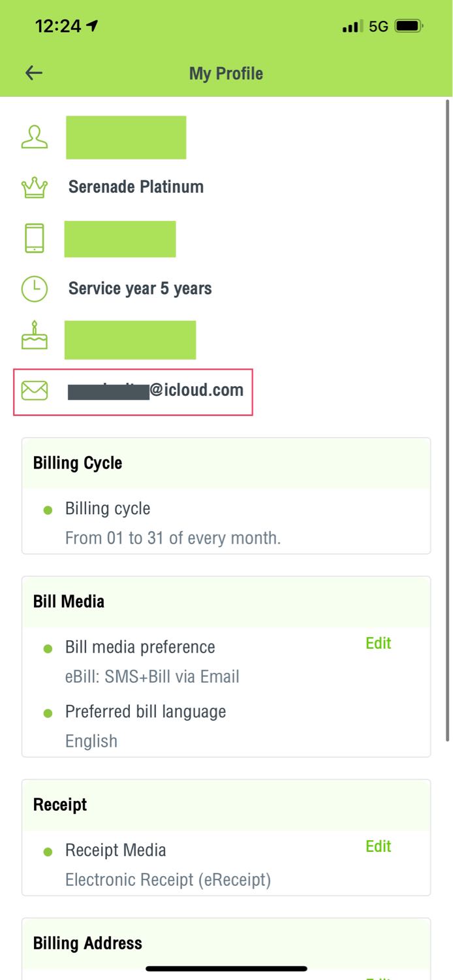
Task: Tap the mobile phone icon
Action: point(35,238)
